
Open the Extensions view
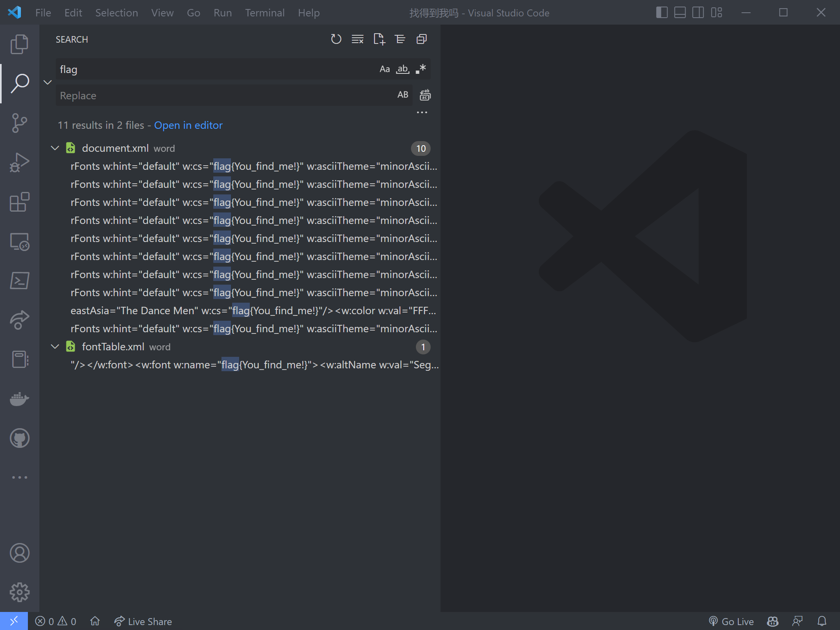[x=19, y=202]
